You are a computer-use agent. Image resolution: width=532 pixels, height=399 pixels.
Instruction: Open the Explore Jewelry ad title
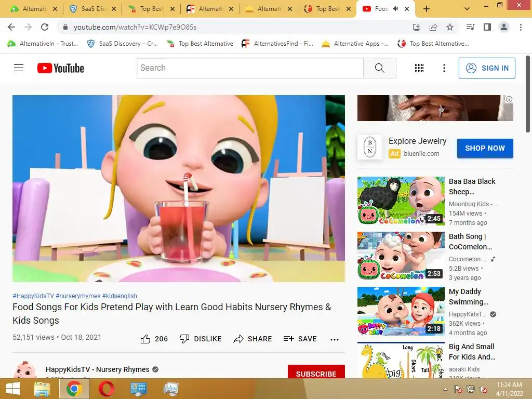[417, 141]
